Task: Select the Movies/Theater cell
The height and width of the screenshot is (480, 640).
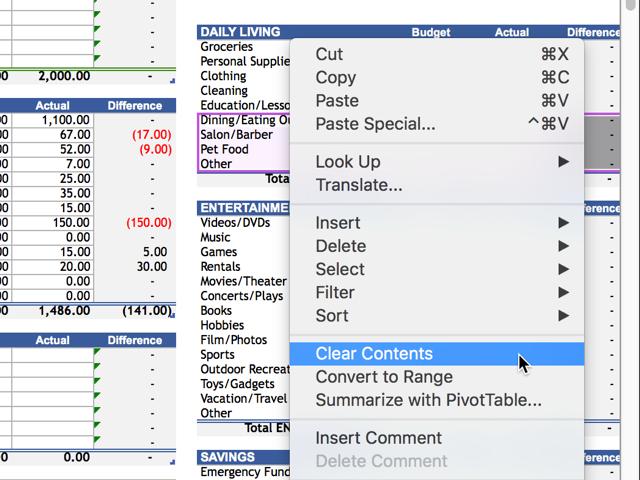Action: pos(244,282)
